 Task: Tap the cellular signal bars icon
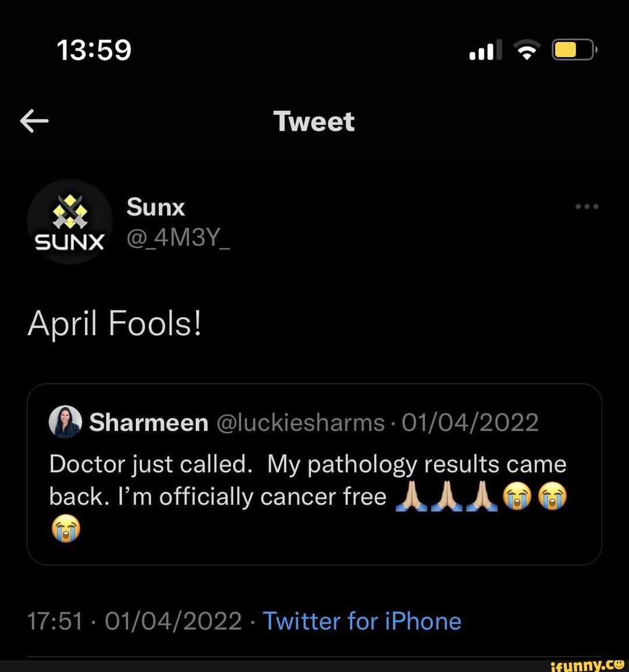485,51
